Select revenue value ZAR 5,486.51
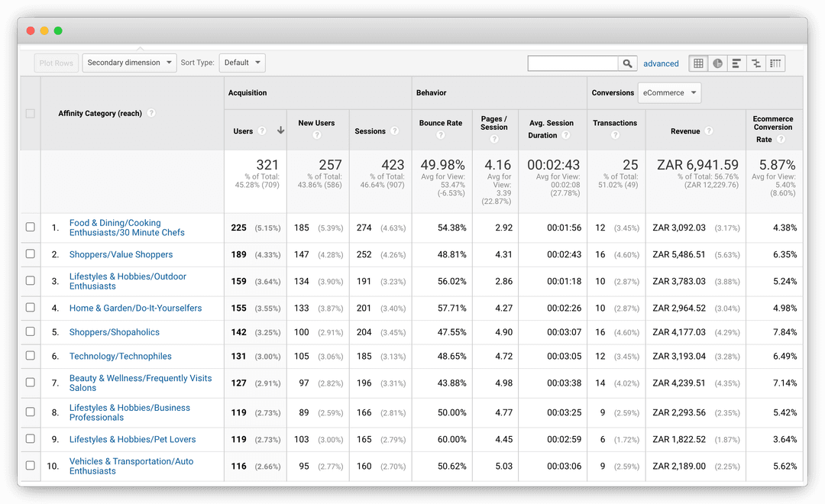Viewport: 825px width, 504px height. (x=679, y=254)
